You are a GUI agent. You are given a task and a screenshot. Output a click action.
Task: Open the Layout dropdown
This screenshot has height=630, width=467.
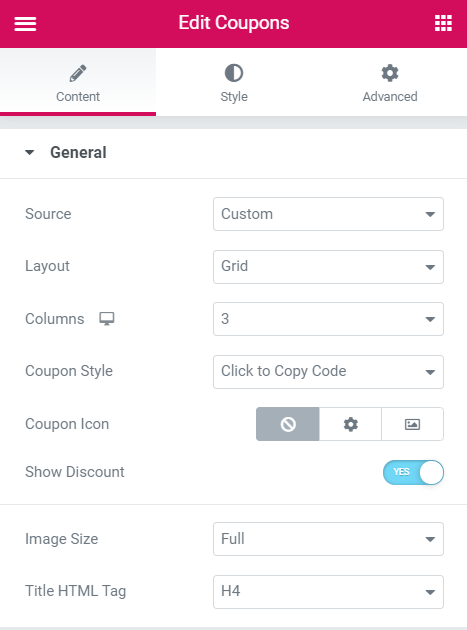[328, 267]
